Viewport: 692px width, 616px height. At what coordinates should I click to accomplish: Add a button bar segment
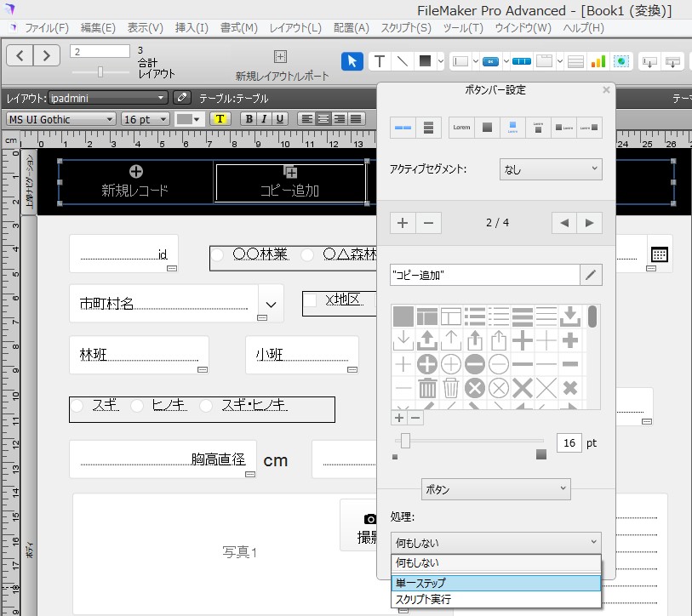point(403,223)
